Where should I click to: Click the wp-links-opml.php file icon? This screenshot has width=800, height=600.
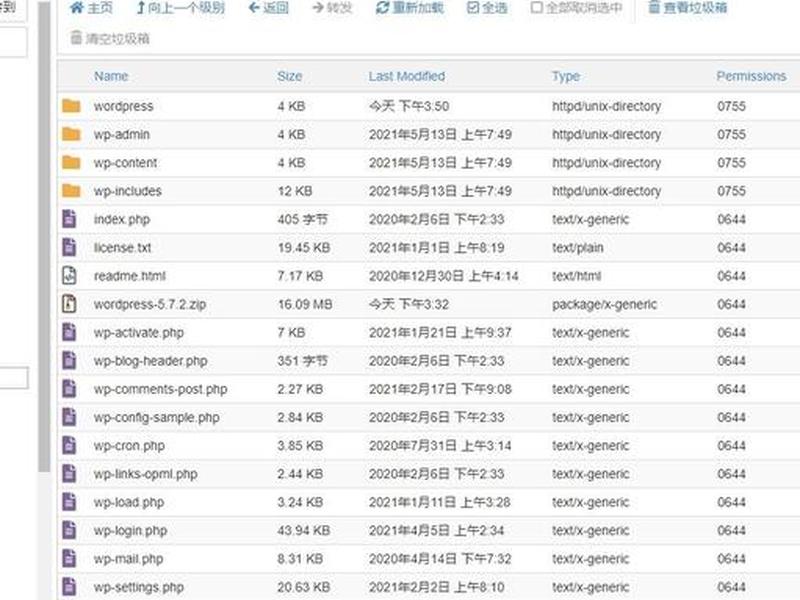(69, 474)
